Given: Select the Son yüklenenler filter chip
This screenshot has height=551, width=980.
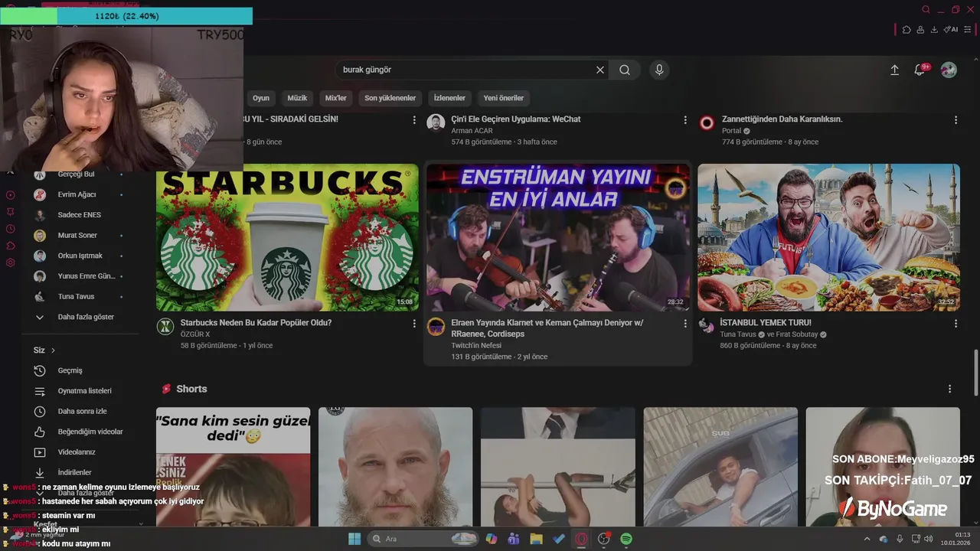Looking at the screenshot, I should click(390, 98).
